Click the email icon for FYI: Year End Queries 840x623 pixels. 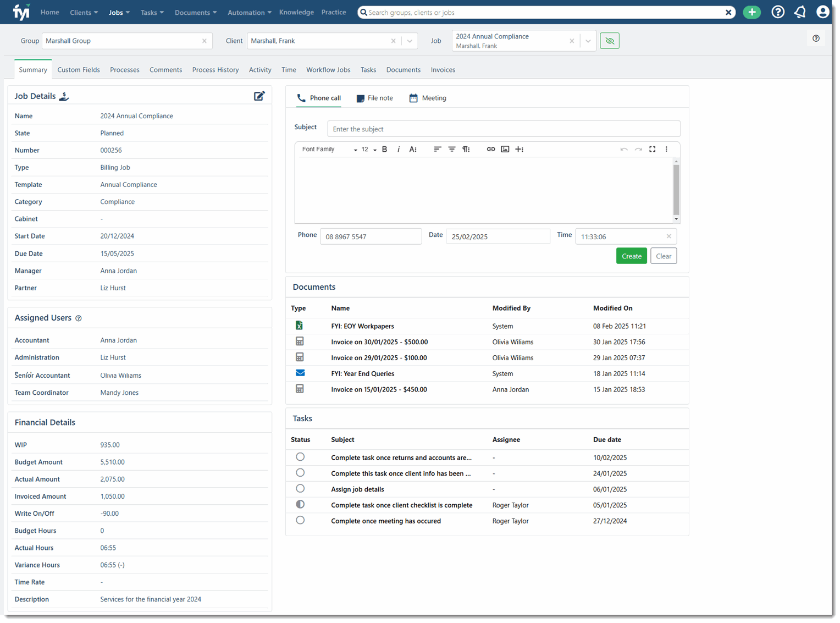[300, 373]
